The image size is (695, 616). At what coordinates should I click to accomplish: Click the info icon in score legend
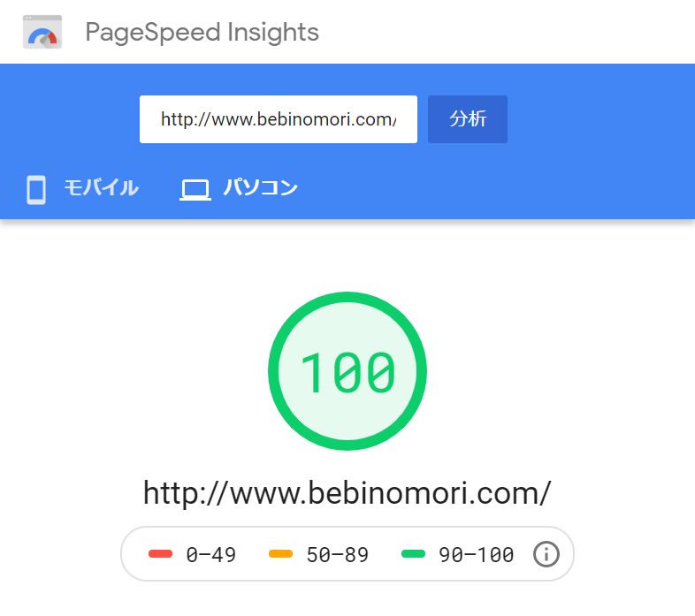[x=546, y=554]
